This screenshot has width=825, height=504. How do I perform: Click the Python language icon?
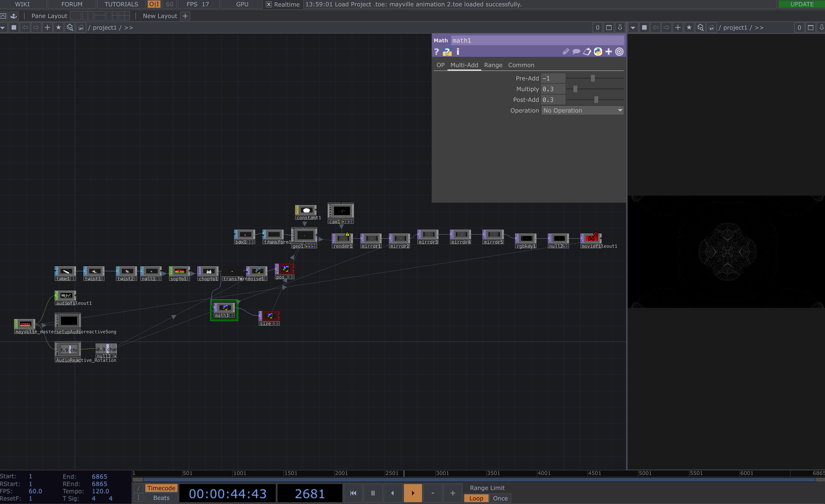click(x=598, y=52)
